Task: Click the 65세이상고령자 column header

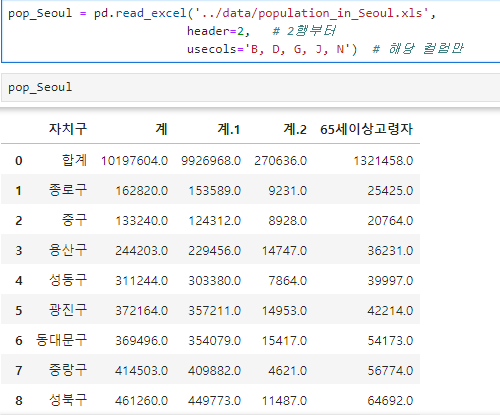Action: [366, 129]
